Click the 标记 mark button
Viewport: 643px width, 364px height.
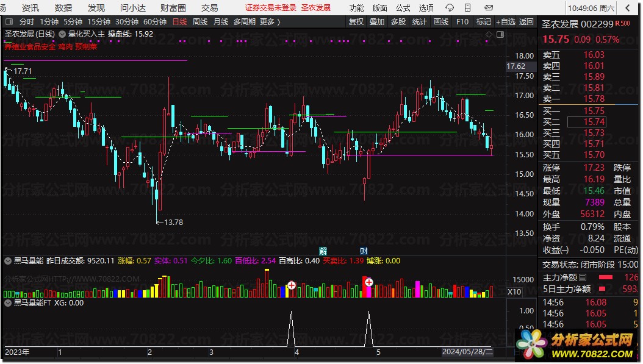coord(484,22)
